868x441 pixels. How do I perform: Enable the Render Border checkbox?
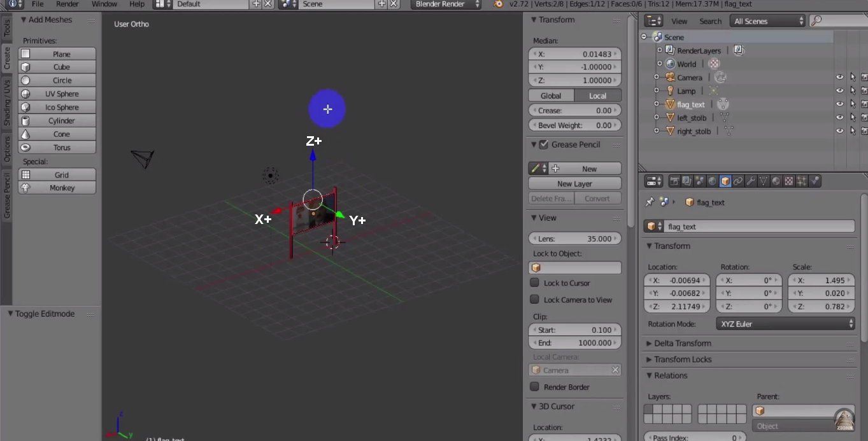(x=534, y=387)
